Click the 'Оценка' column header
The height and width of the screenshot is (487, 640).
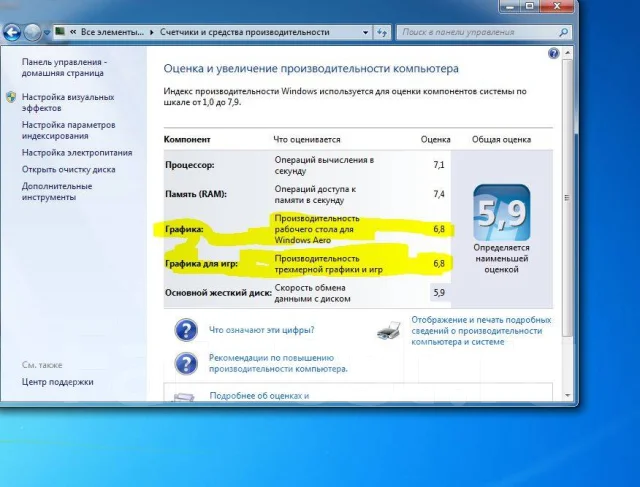tap(436, 140)
